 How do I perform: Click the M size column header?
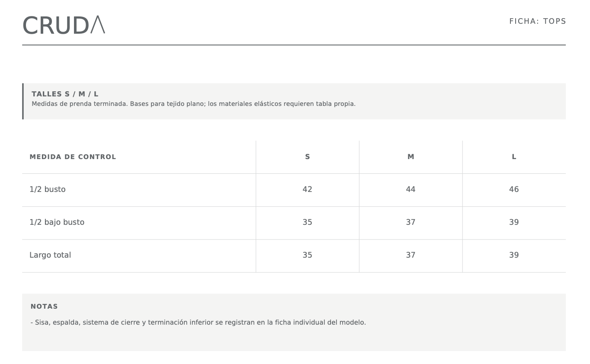pyautogui.click(x=411, y=157)
